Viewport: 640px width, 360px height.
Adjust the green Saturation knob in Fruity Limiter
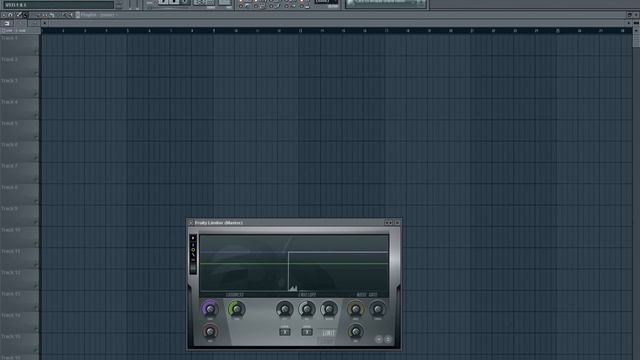(x=236, y=309)
